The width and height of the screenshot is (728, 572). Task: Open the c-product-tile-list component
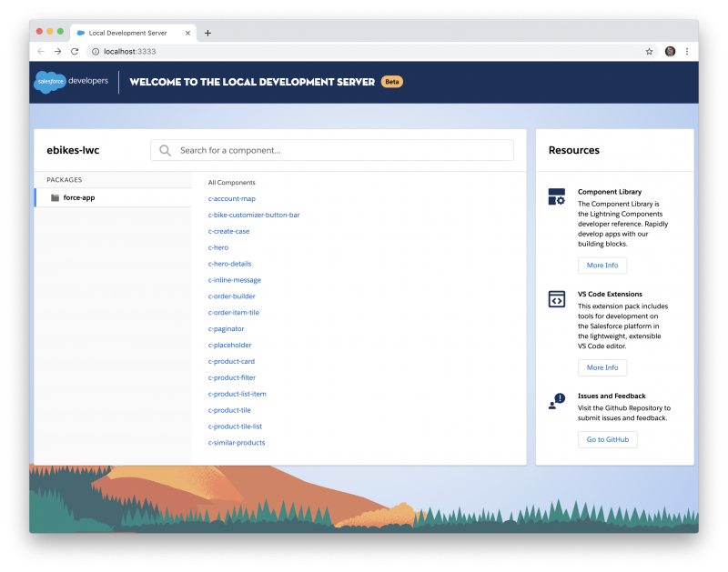point(235,426)
